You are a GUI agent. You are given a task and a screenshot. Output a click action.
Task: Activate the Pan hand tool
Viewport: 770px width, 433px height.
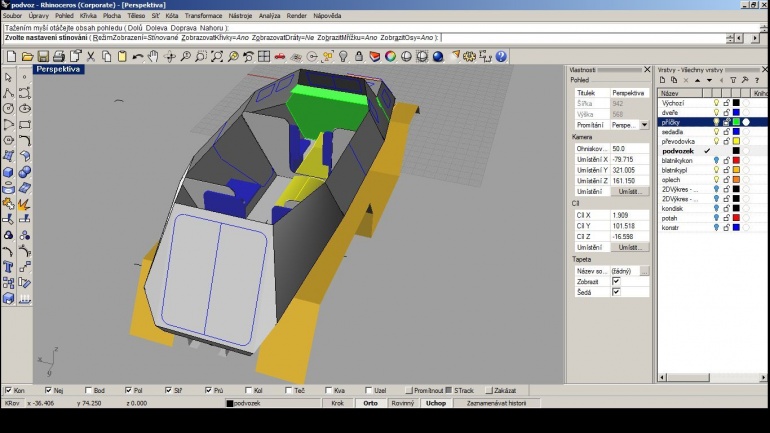click(x=153, y=56)
